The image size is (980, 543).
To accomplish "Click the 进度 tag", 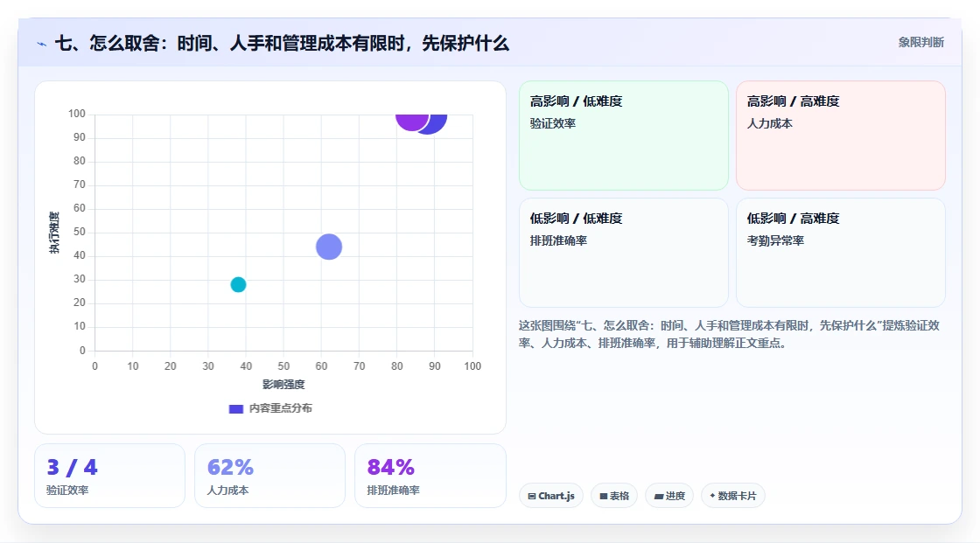I will [669, 496].
